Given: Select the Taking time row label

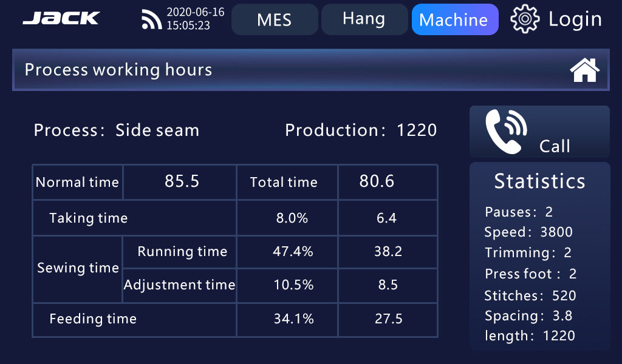Looking at the screenshot, I should [89, 218].
